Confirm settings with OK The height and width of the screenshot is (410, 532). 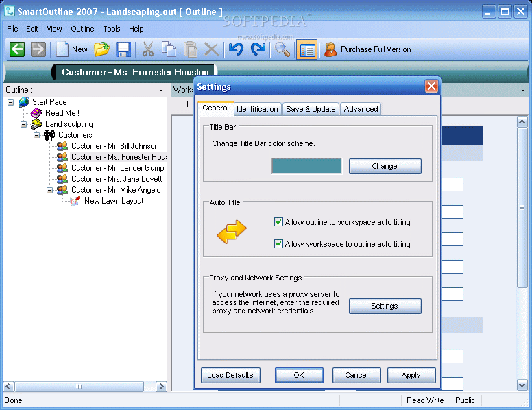click(x=299, y=375)
